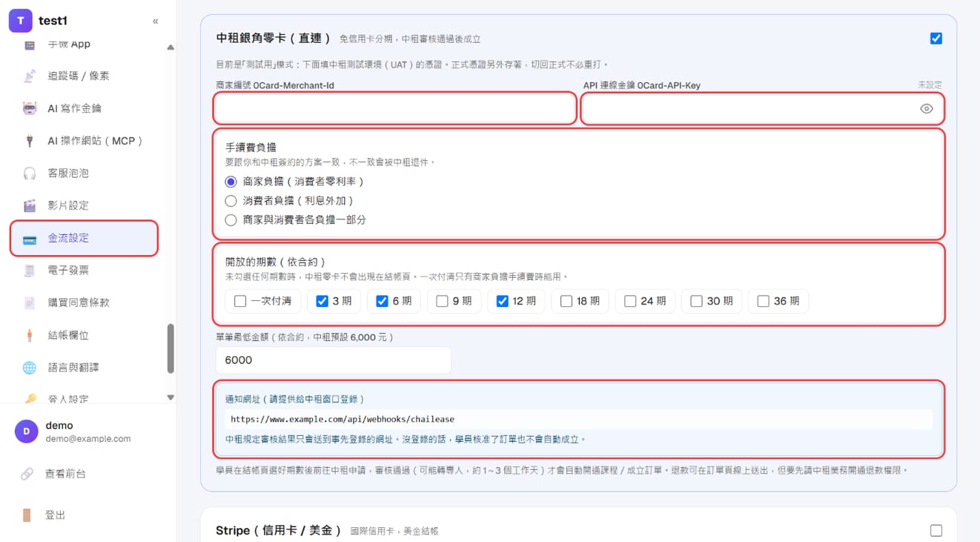
Task: Enable the Stripe payment checkbox
Action: tap(936, 530)
